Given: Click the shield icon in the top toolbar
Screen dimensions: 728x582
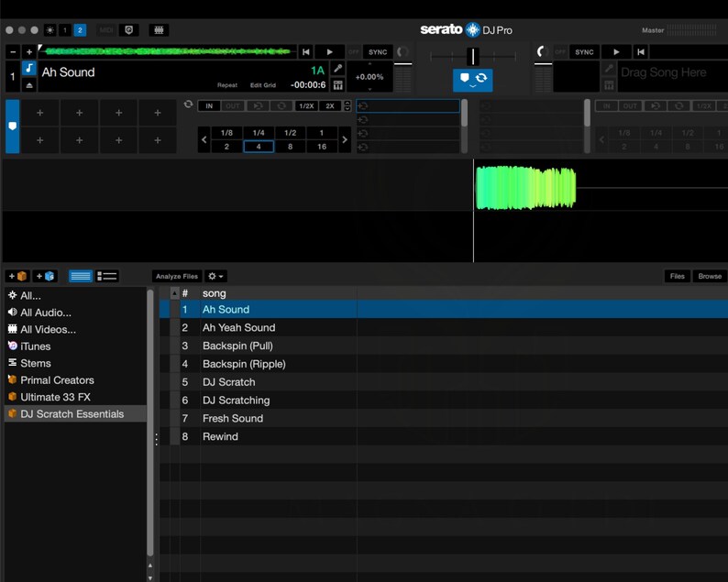Looking at the screenshot, I should [x=129, y=30].
